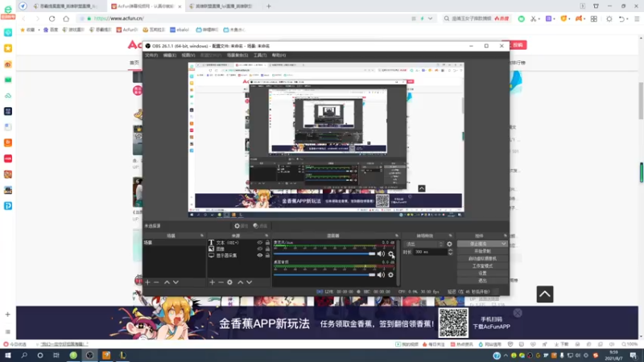Open the 文件(F) menu in OBS
Image resolution: width=644 pixels, height=362 pixels.
pyautogui.click(x=151, y=55)
